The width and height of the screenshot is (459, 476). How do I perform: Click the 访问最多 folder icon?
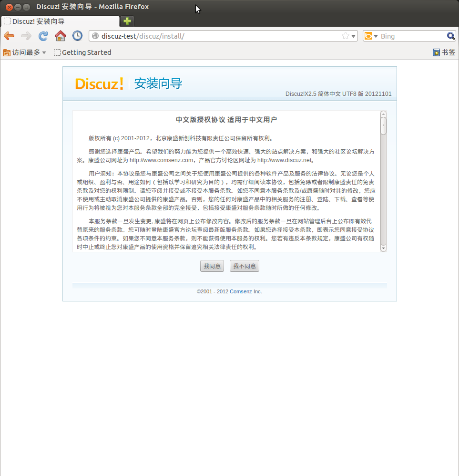(x=7, y=52)
